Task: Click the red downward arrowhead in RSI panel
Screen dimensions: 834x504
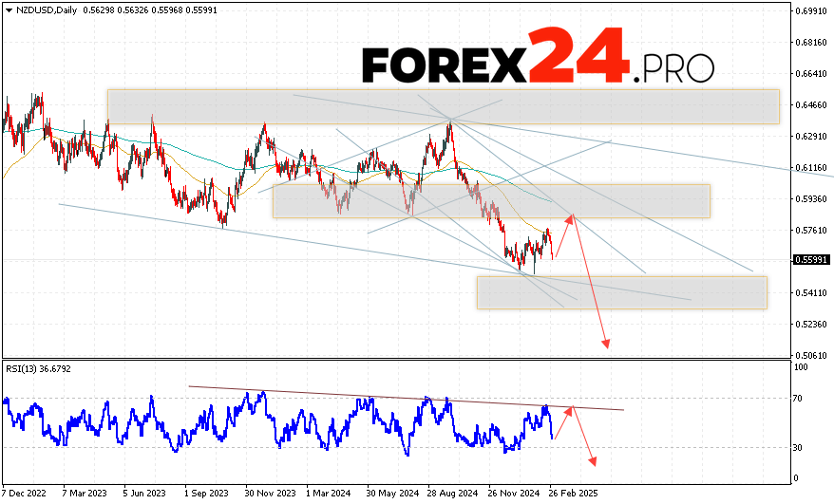Action: pyautogui.click(x=593, y=461)
